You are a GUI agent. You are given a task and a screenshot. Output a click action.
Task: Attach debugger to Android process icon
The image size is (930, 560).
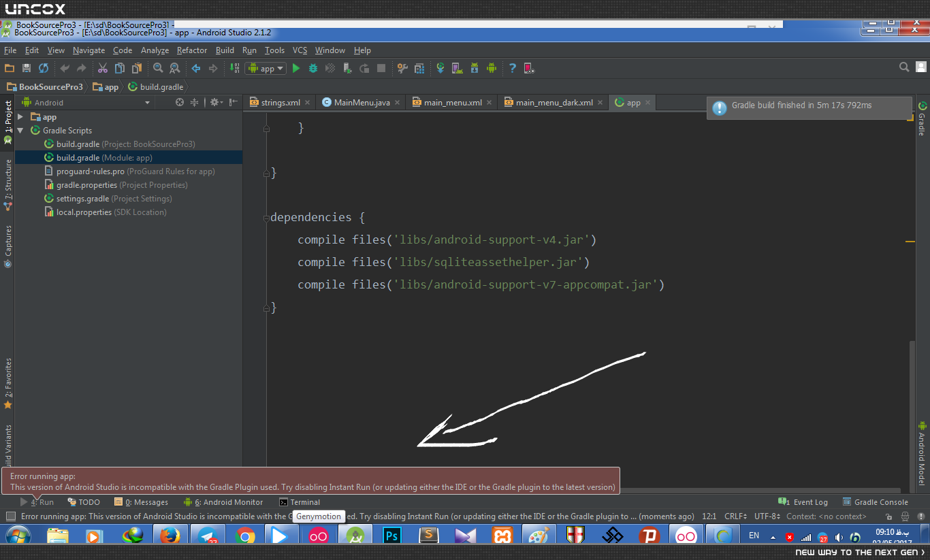point(347,68)
